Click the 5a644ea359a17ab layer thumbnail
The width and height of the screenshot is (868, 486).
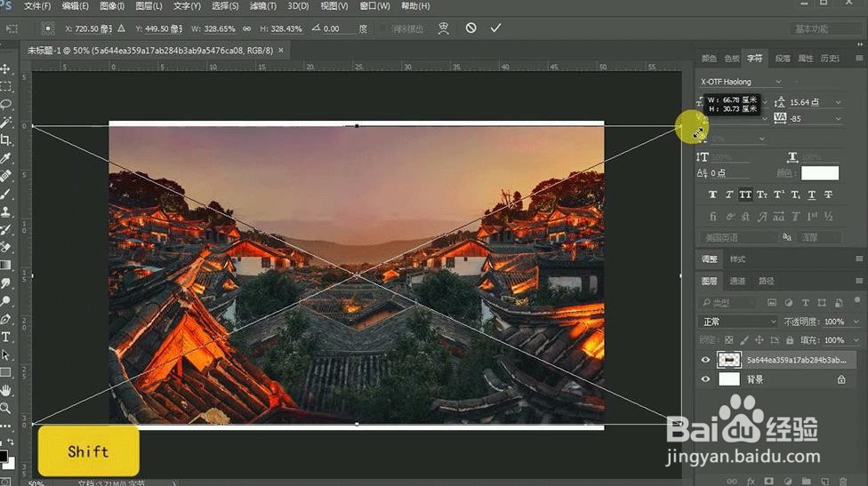click(728, 360)
